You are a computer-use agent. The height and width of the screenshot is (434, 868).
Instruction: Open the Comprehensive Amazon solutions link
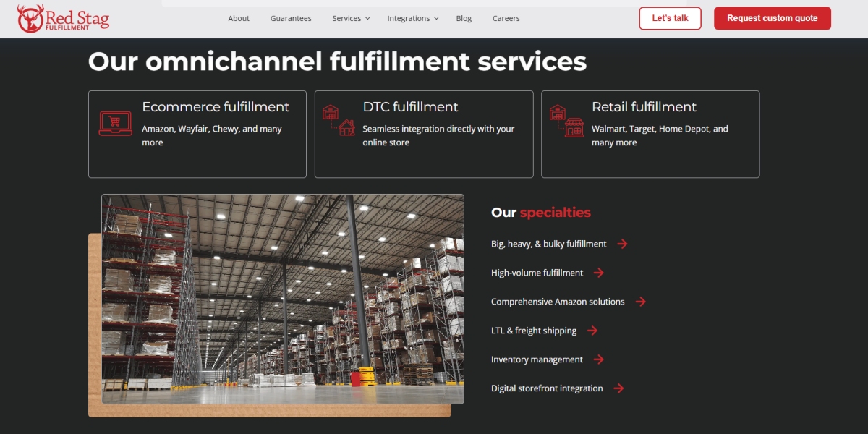coord(558,302)
